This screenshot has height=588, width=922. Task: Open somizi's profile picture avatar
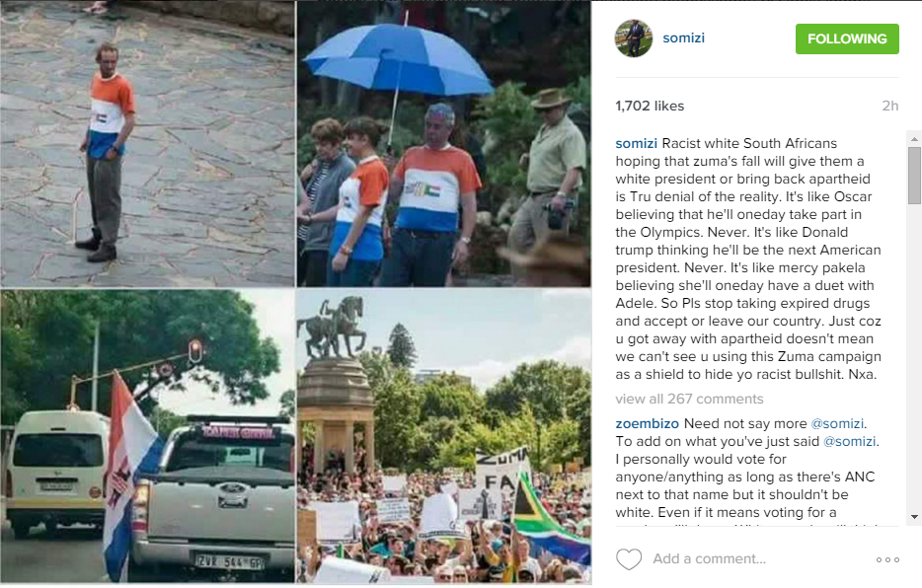coord(634,38)
